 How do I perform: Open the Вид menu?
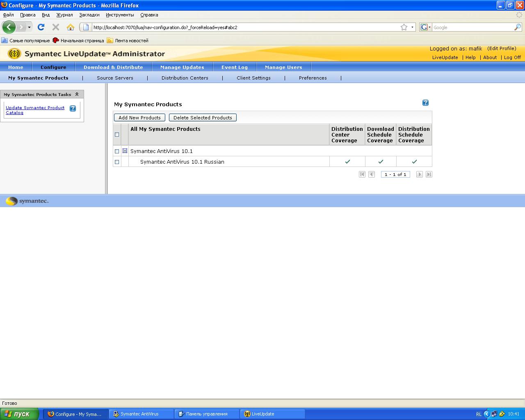(x=46, y=15)
